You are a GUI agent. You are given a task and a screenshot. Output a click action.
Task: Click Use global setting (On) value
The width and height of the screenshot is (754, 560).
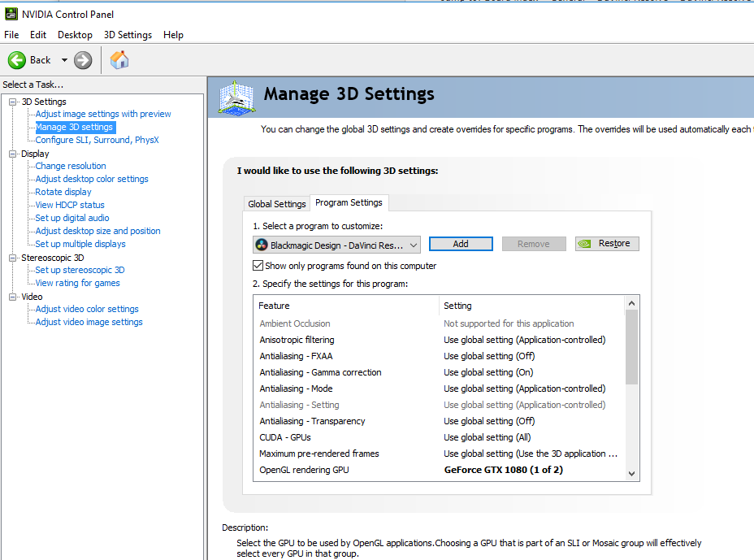[488, 372]
